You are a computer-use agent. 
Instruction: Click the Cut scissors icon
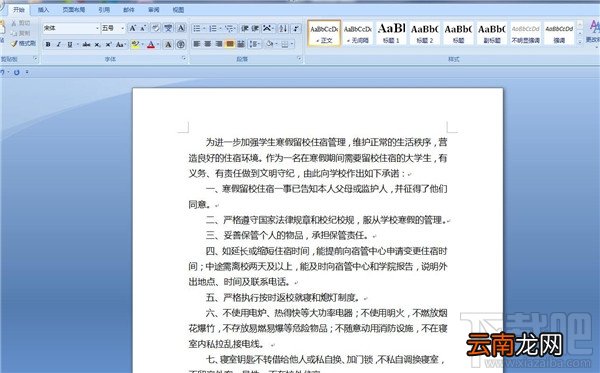(x=14, y=23)
